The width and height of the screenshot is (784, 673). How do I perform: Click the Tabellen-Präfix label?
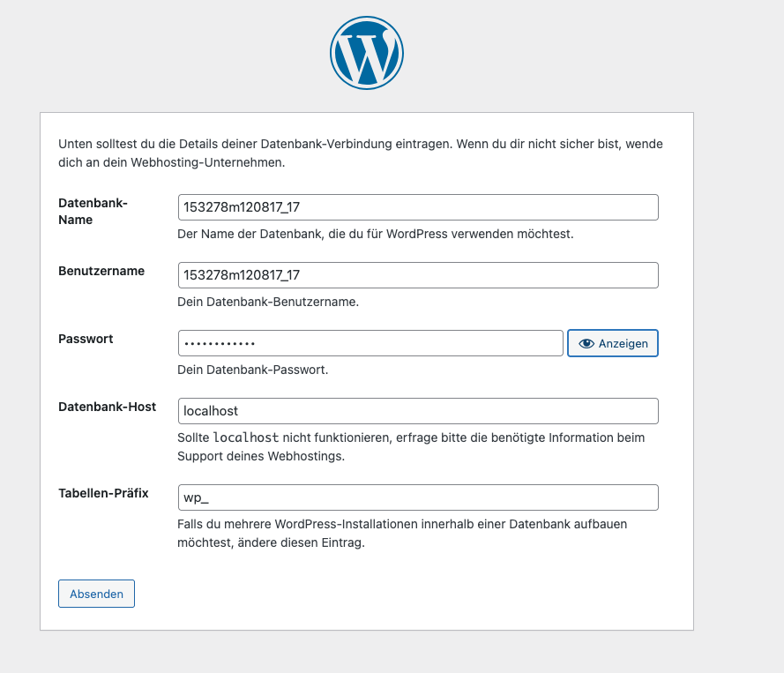(x=103, y=493)
